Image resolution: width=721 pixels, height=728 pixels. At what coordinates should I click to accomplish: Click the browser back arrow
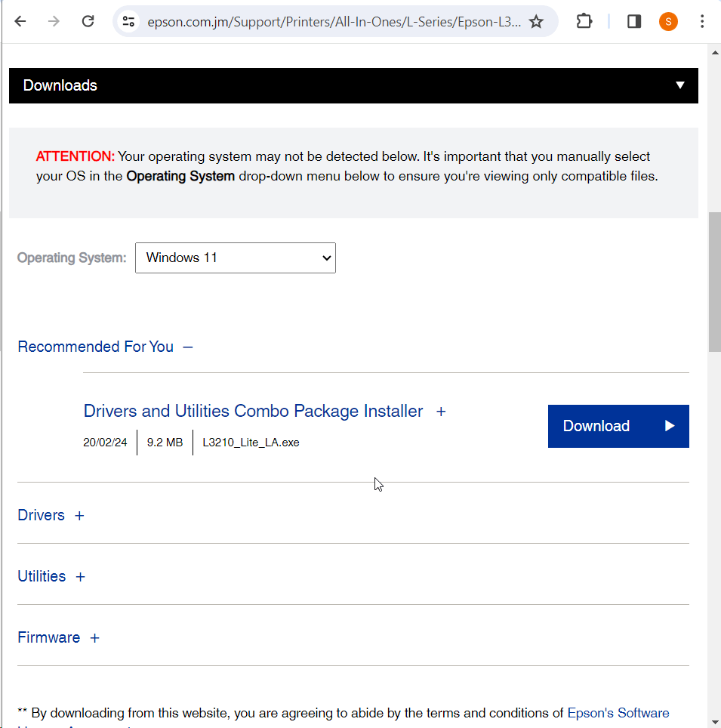pyautogui.click(x=20, y=21)
